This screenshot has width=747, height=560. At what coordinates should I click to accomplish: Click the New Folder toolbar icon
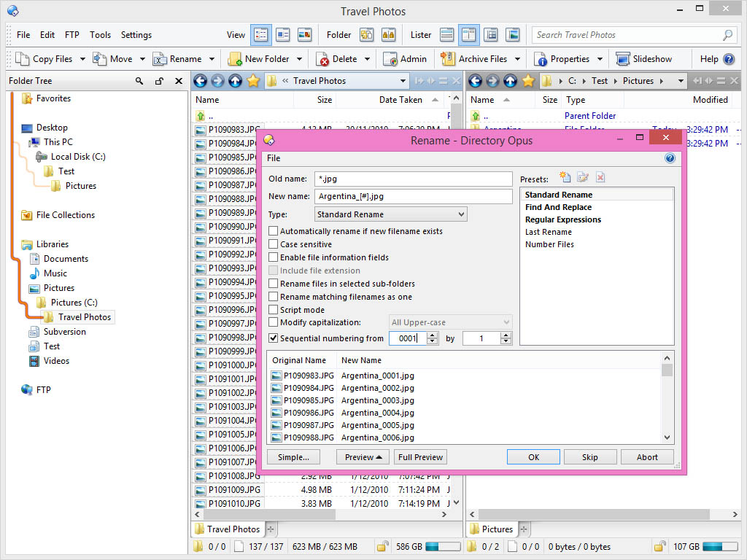(x=235, y=59)
